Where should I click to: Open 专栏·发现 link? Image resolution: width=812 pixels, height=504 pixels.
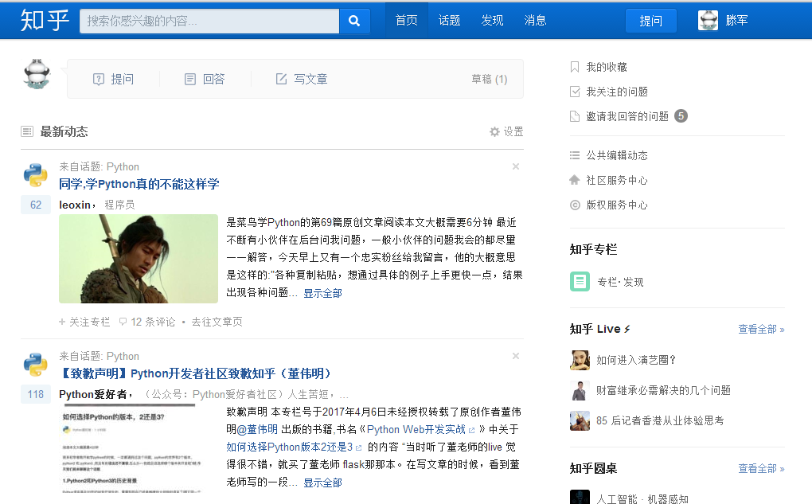pos(620,283)
